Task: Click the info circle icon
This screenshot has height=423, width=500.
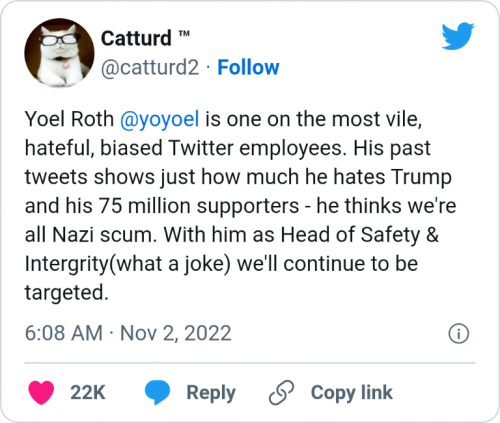Action: click(459, 333)
